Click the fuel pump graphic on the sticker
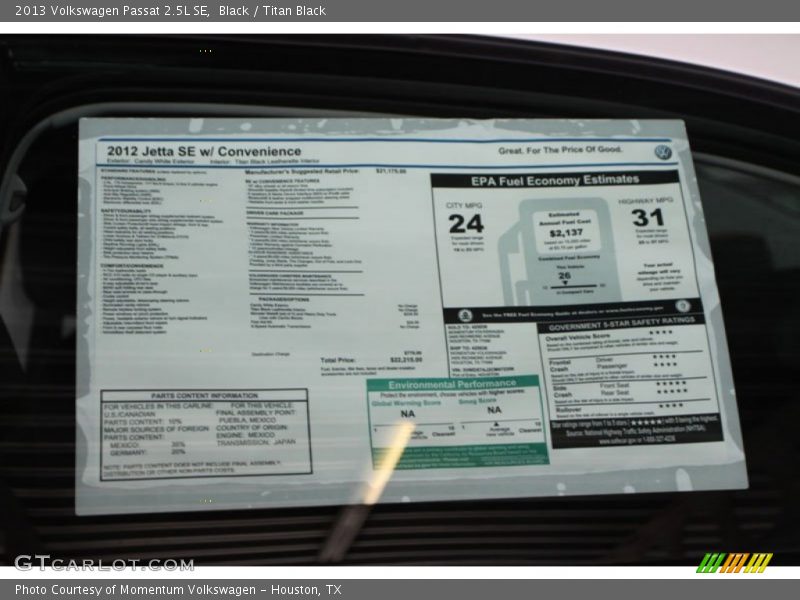This screenshot has width=800, height=600. [x=560, y=251]
